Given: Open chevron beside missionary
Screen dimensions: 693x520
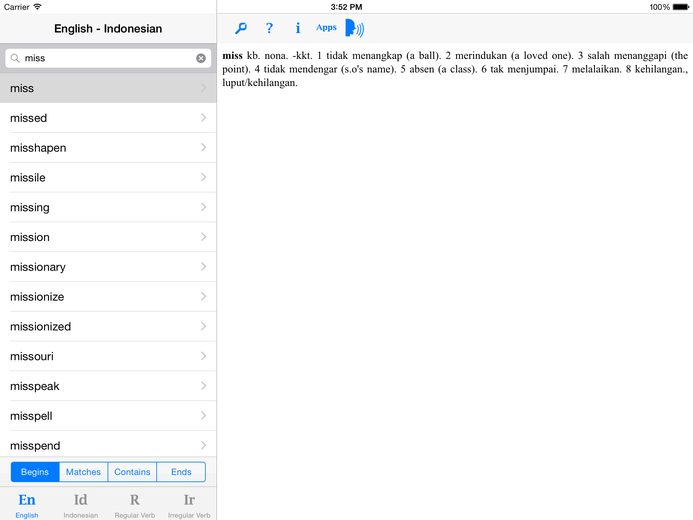Looking at the screenshot, I should (x=203, y=266).
